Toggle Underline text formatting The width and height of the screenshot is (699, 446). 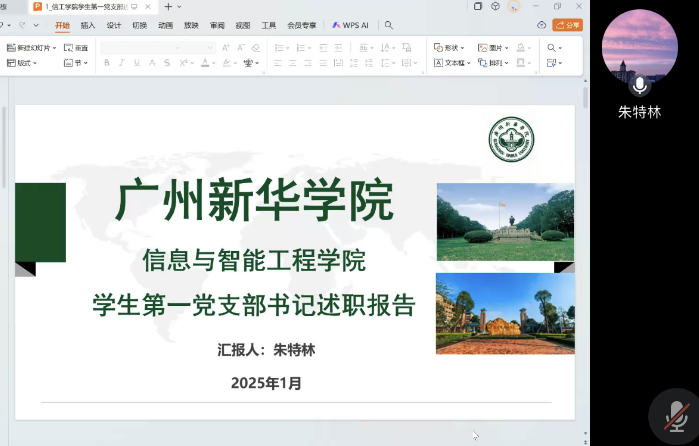137,63
